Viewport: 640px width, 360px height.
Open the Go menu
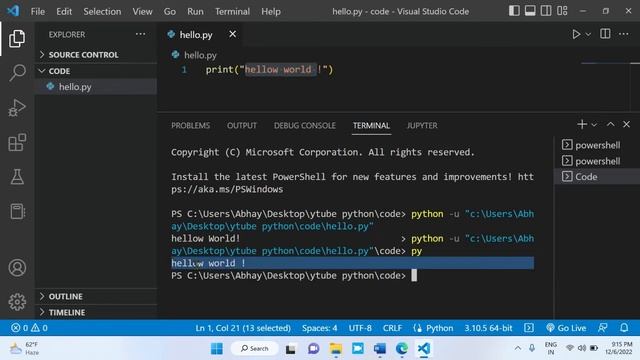(169, 11)
